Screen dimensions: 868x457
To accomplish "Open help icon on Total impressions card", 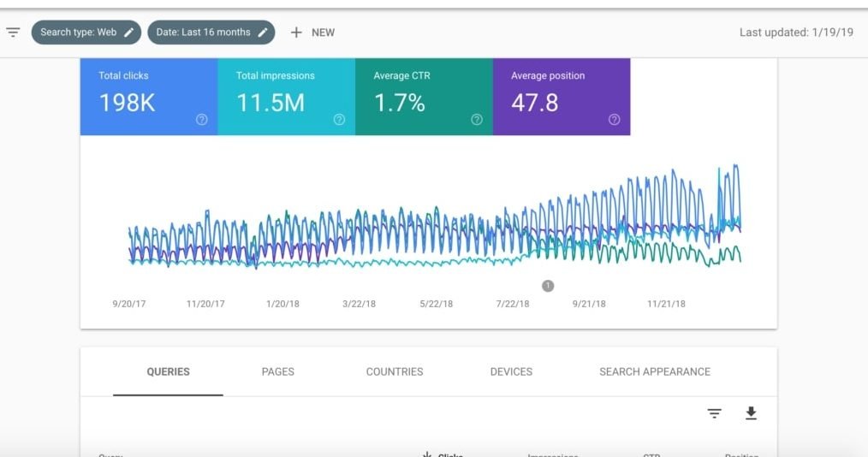I will (x=339, y=120).
